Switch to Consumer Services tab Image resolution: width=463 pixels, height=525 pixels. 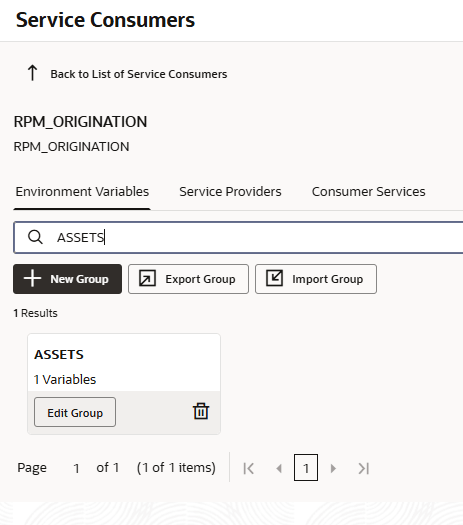[369, 192]
